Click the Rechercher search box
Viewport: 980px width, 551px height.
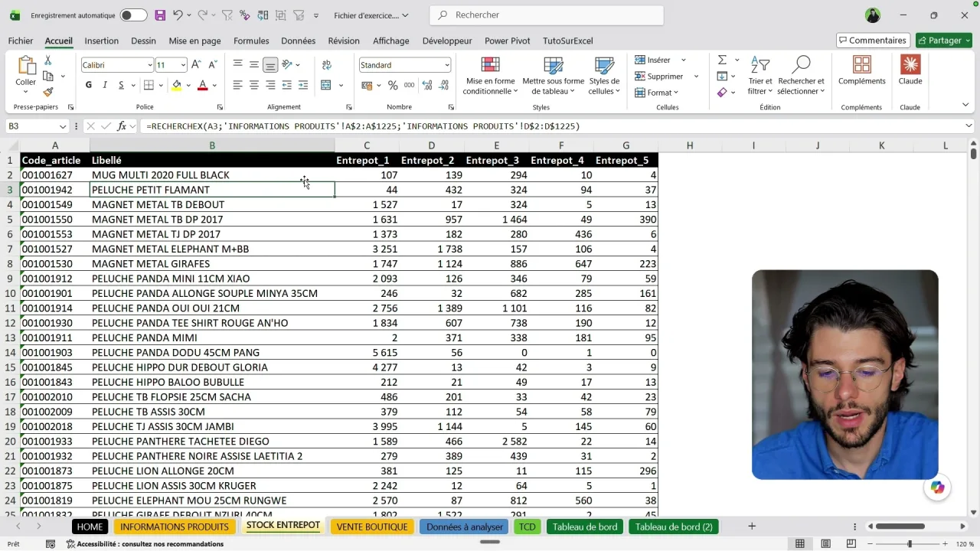(x=547, y=15)
